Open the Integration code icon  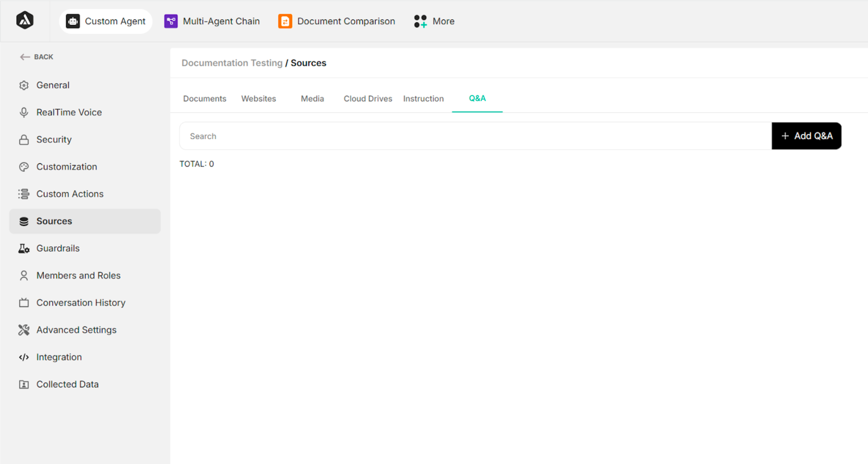[24, 357]
